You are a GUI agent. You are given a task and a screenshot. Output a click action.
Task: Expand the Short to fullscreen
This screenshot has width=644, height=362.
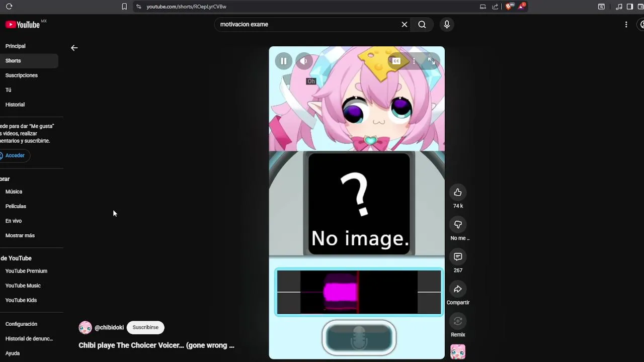point(431,61)
